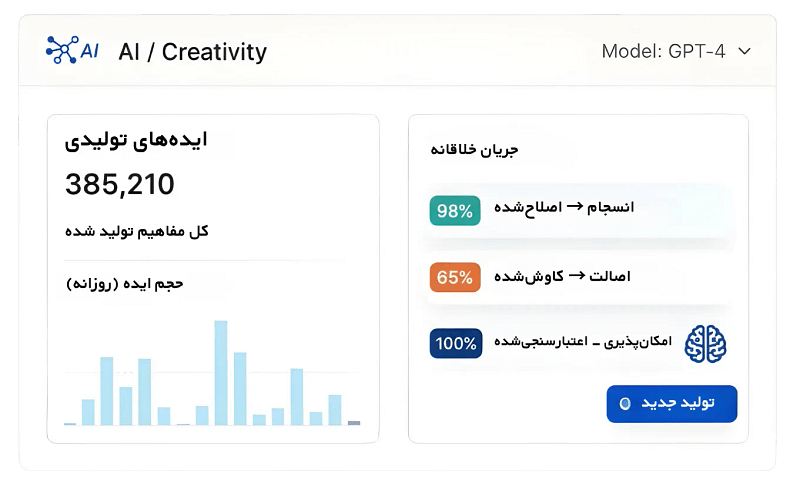The image size is (800, 490).
Task: Click the chevron arrow beside GPT-4
Action: (x=743, y=51)
